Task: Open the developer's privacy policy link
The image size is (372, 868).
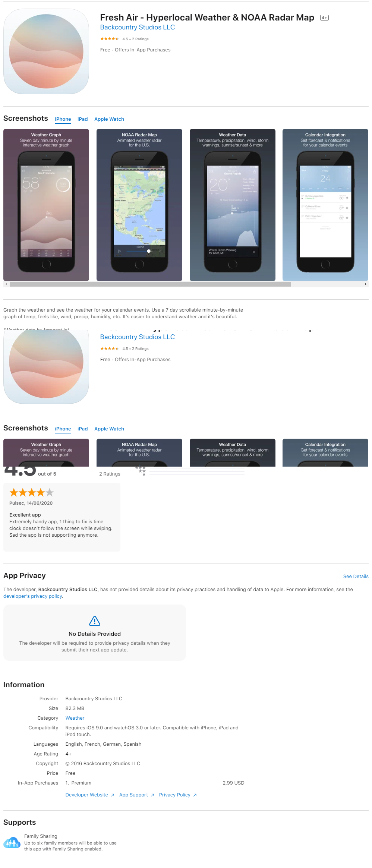Action: click(x=33, y=596)
